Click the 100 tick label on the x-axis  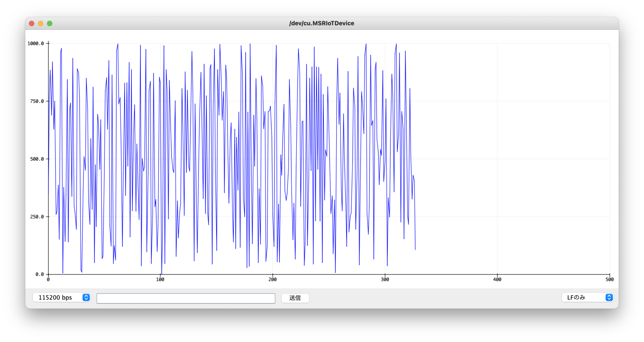click(x=160, y=279)
